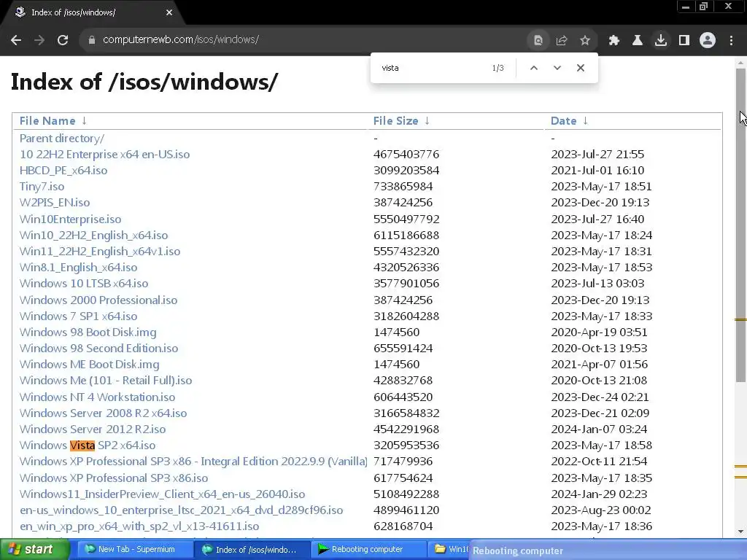
Task: Sort the listing by File Name
Action: (47, 121)
